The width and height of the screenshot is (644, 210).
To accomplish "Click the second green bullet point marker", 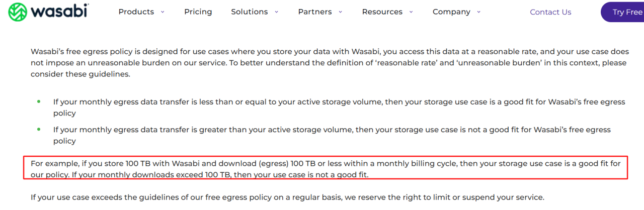I will pyautogui.click(x=39, y=129).
